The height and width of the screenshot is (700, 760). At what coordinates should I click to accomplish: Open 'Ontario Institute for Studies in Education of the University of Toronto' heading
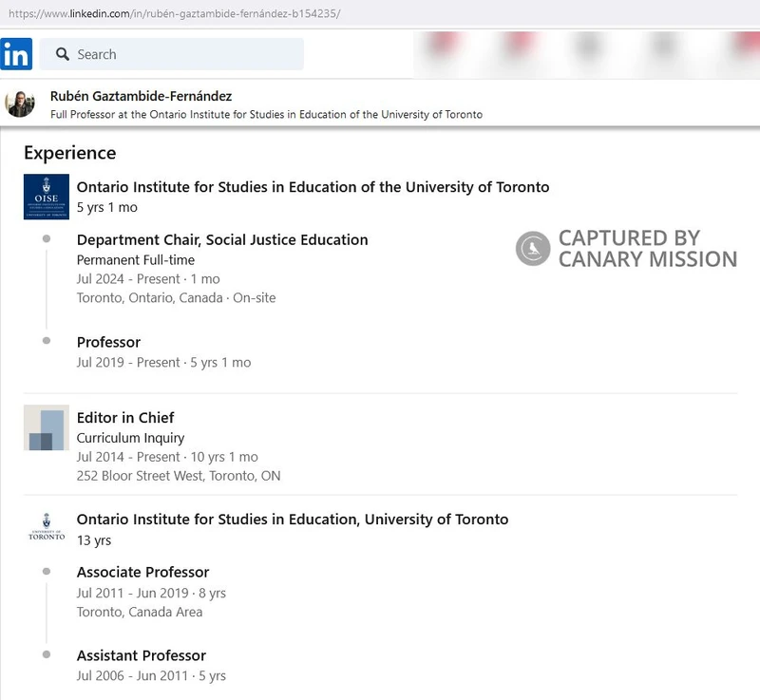click(313, 187)
